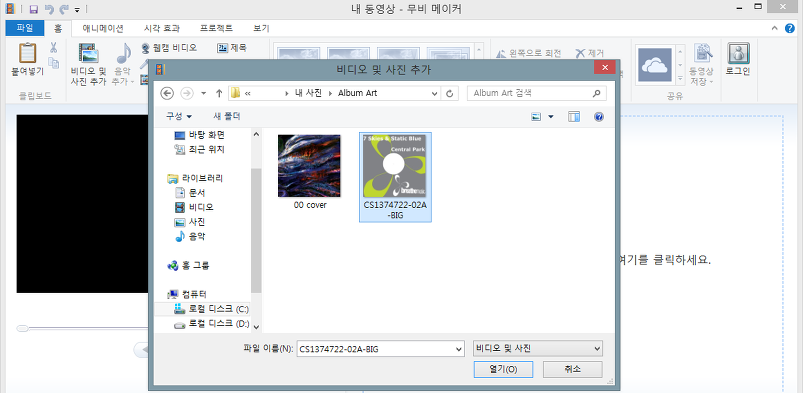Select Recent places (최근 위치) in navigation pane
Viewport: 803px width, 393px height.
pyautogui.click(x=199, y=150)
